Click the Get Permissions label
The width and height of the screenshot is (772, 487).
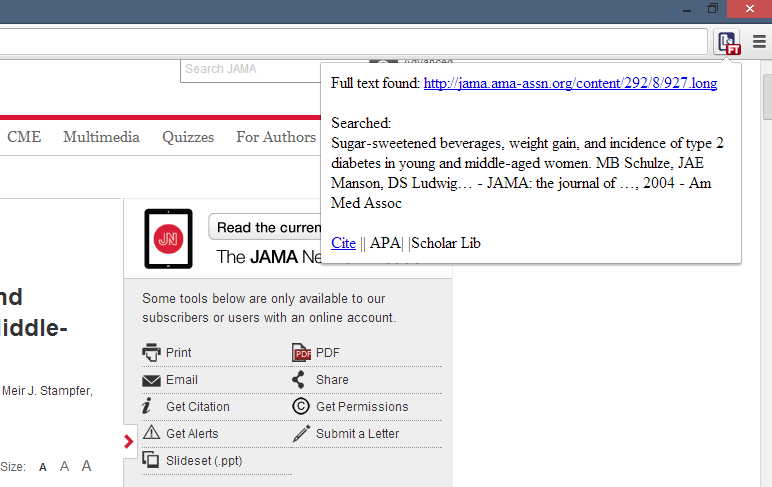point(362,407)
